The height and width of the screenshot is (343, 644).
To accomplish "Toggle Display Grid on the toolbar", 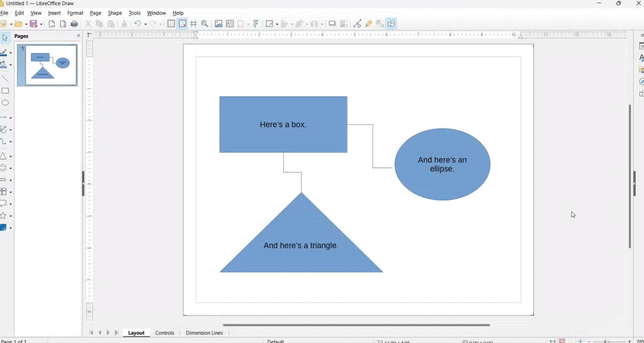I will coord(171,23).
